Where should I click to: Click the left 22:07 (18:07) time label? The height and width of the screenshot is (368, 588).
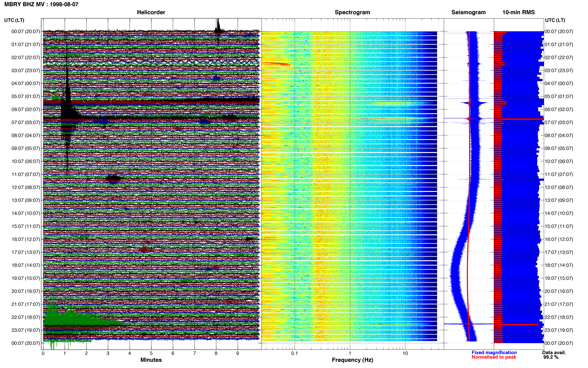(26, 317)
